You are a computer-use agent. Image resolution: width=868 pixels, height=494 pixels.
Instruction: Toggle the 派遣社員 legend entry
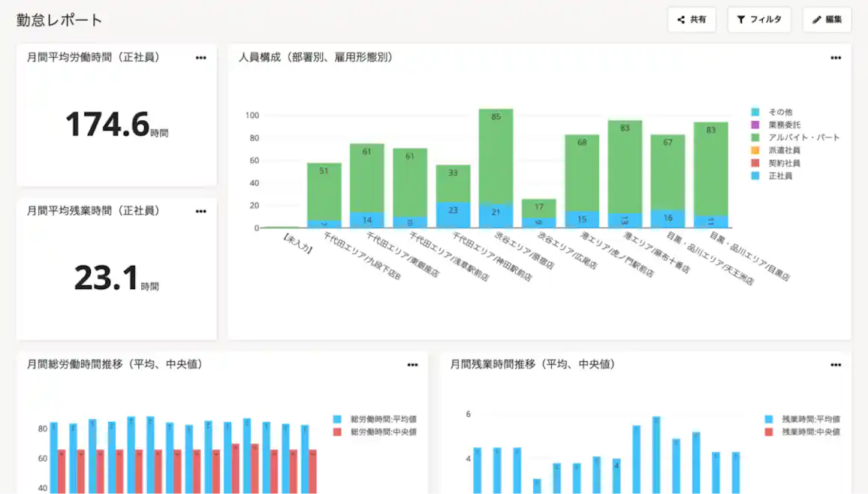point(784,150)
